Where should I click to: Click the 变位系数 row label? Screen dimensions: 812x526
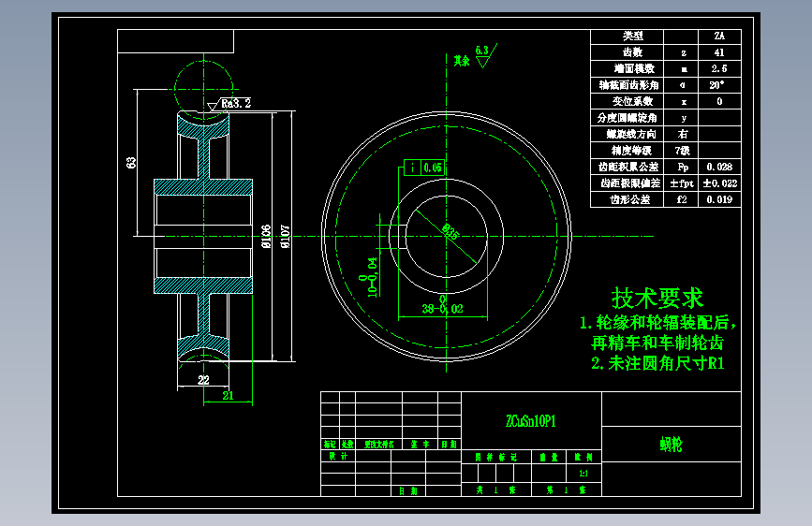coord(633,101)
